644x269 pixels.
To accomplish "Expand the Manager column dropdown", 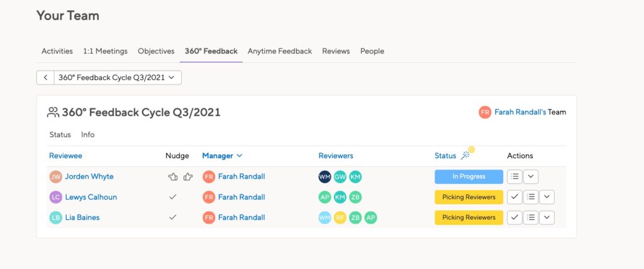I will click(240, 156).
